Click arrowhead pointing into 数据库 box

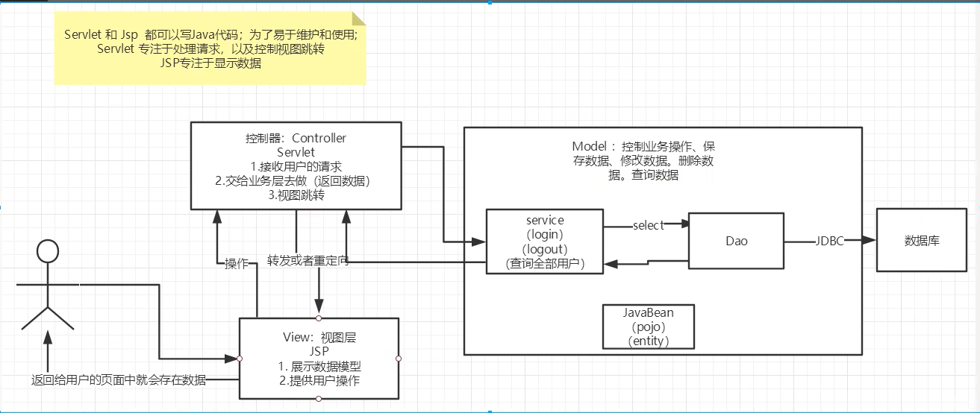pos(870,241)
